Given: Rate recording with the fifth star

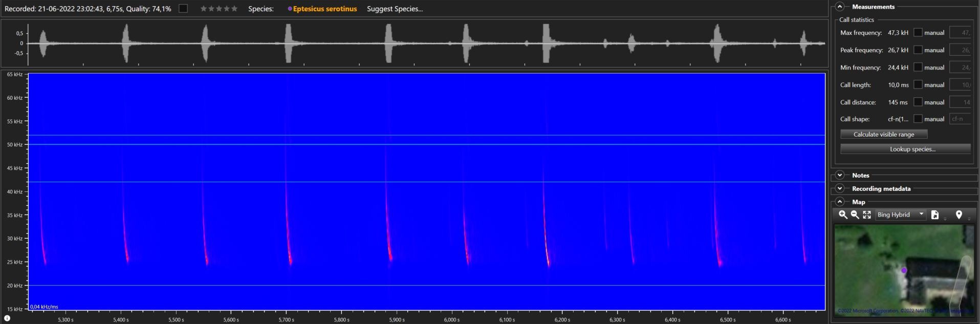Looking at the screenshot, I should pos(234,9).
